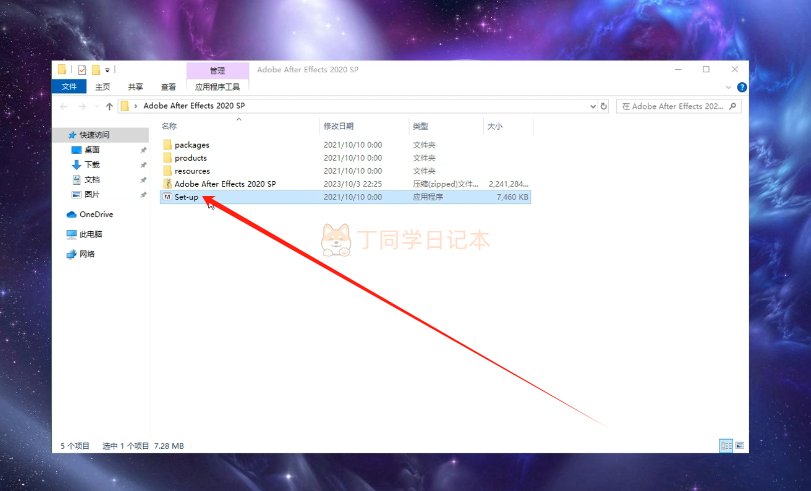Click the magnifier search icon
The width and height of the screenshot is (811, 491).
[732, 106]
